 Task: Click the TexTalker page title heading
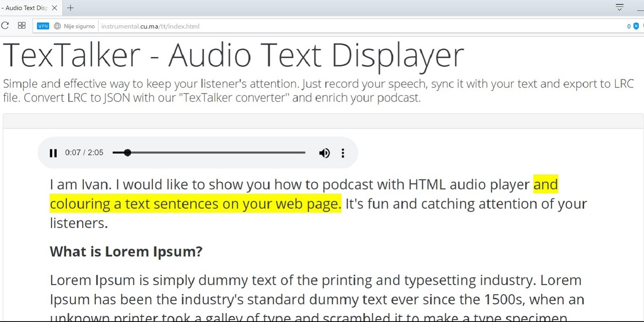pyautogui.click(x=233, y=55)
